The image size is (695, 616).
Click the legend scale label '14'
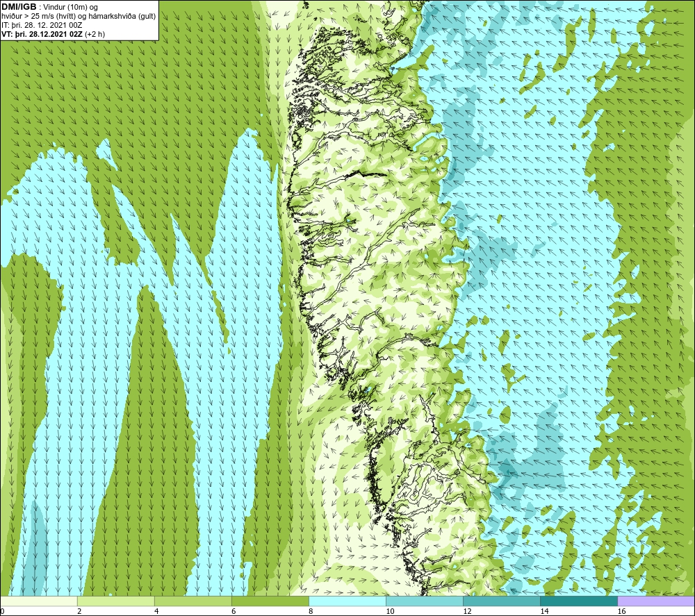tap(544, 611)
